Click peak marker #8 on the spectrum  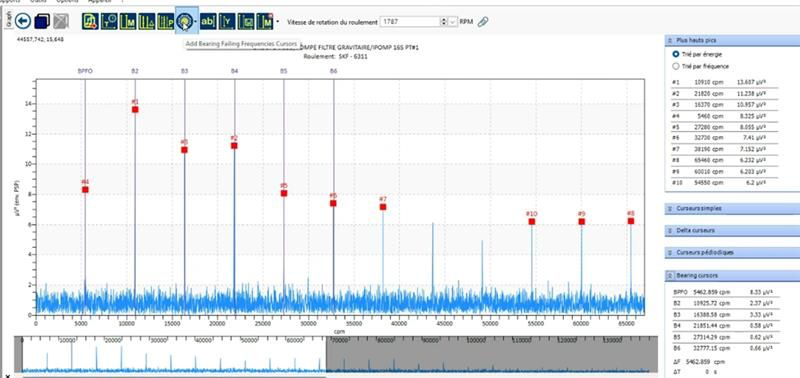631,221
